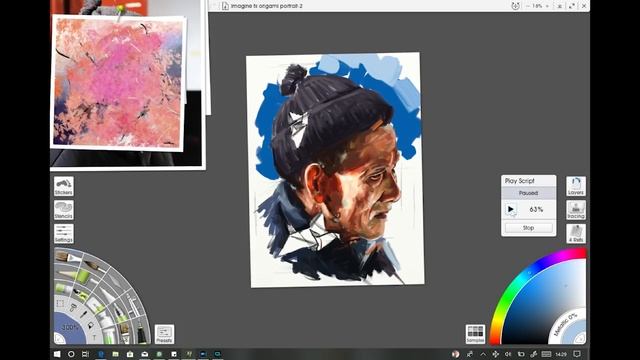Click the document icon beside the title
This screenshot has height=360, width=640.
(x=225, y=6)
